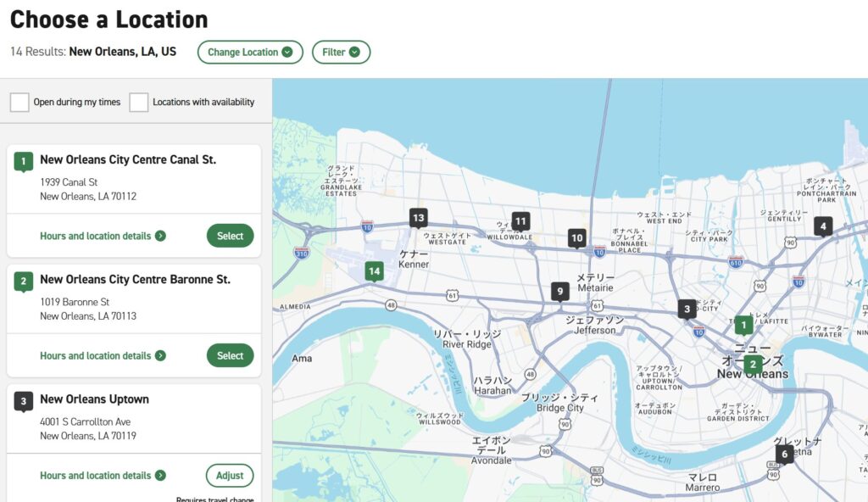Click map pin 14 west of Kenner

coord(373,271)
